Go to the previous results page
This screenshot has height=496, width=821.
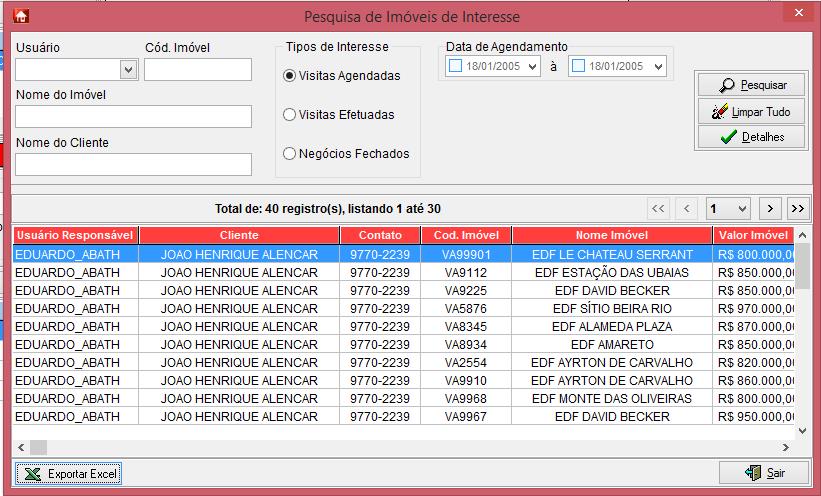tap(686, 208)
